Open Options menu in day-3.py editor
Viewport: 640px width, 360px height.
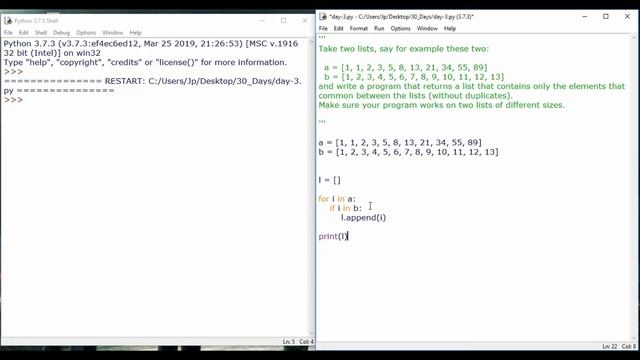point(400,29)
